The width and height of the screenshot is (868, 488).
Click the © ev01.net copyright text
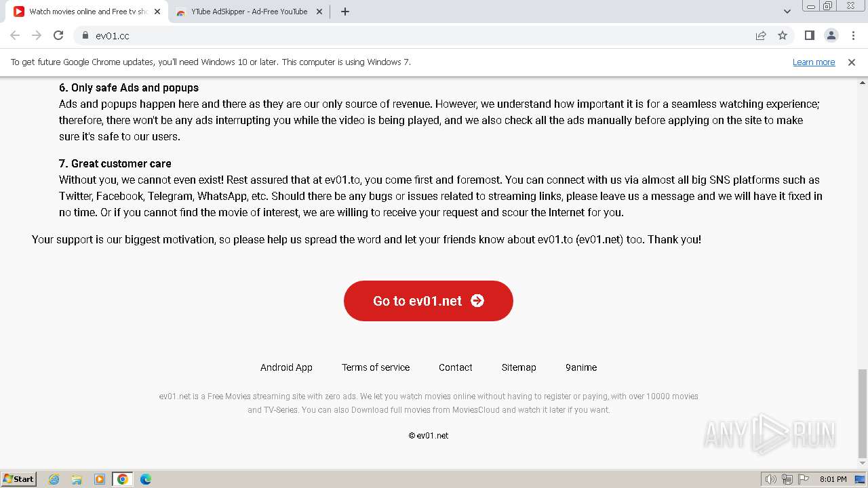click(429, 436)
